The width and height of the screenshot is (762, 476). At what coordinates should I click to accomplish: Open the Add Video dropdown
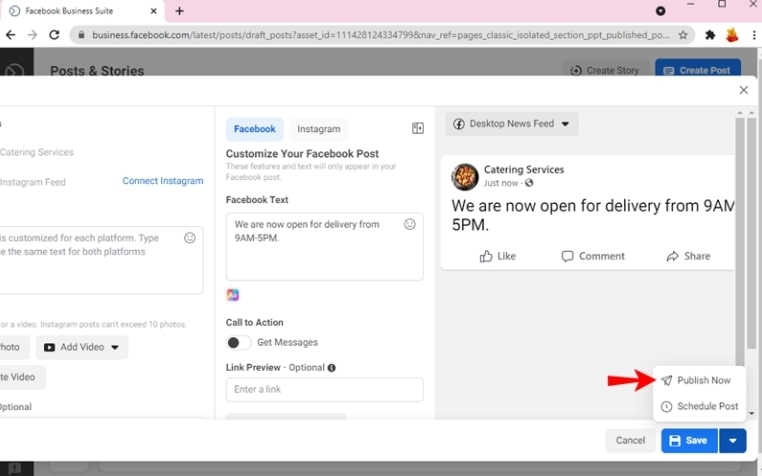[82, 347]
